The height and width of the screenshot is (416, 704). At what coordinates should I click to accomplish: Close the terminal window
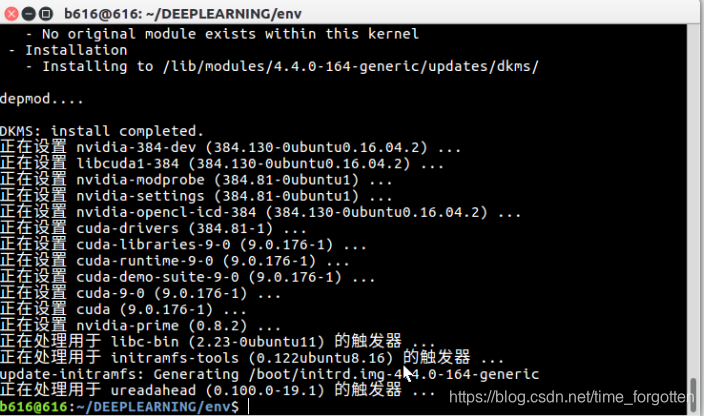coord(11,14)
